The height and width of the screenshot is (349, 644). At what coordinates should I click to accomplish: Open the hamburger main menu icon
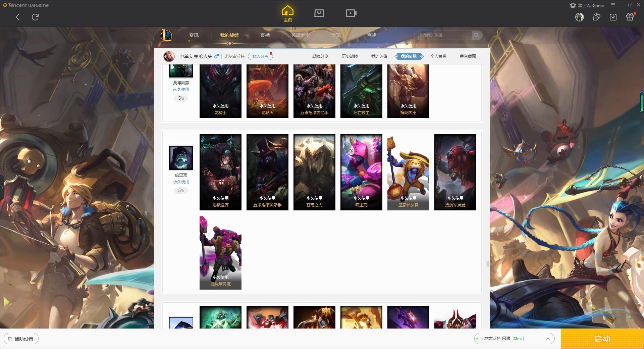click(x=613, y=5)
